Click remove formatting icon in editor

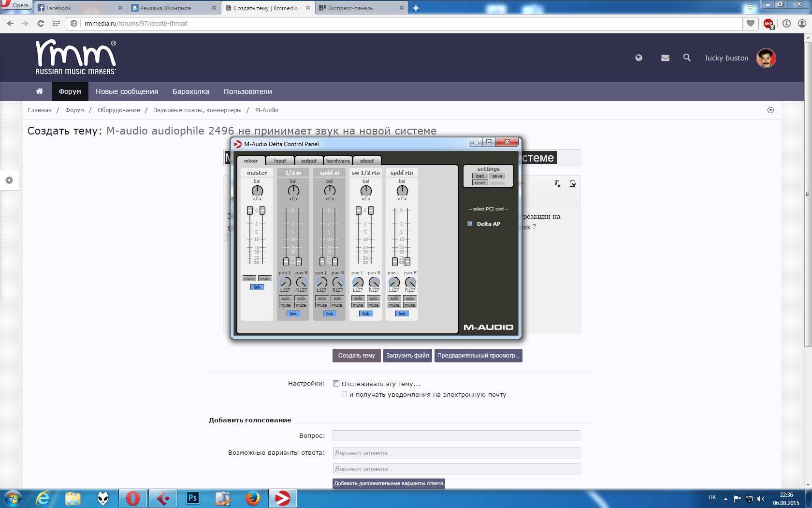[557, 184]
